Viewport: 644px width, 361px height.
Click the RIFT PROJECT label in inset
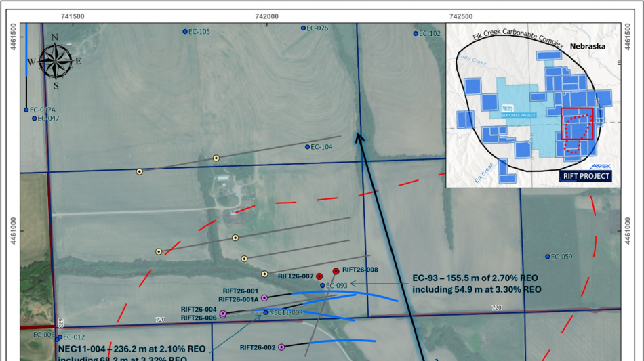tap(586, 176)
